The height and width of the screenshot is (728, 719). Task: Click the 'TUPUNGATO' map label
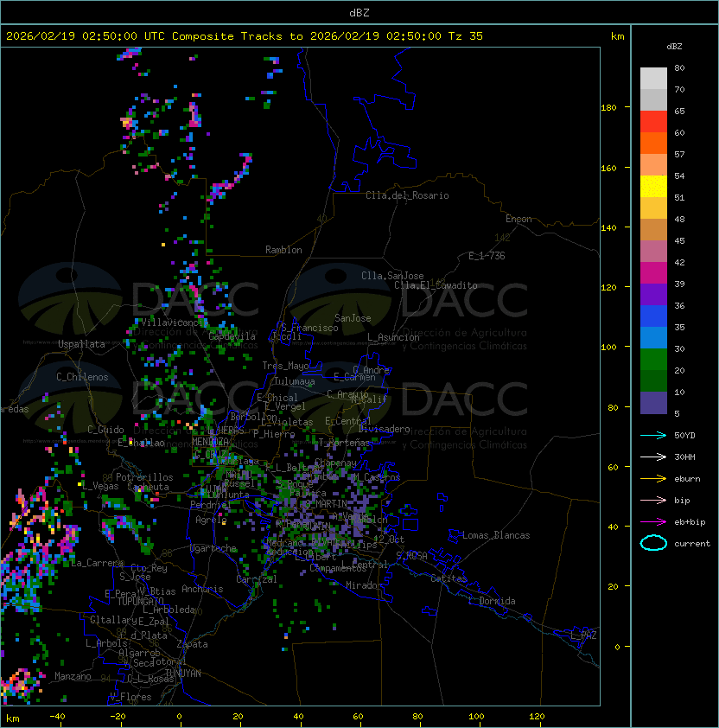pyautogui.click(x=141, y=601)
